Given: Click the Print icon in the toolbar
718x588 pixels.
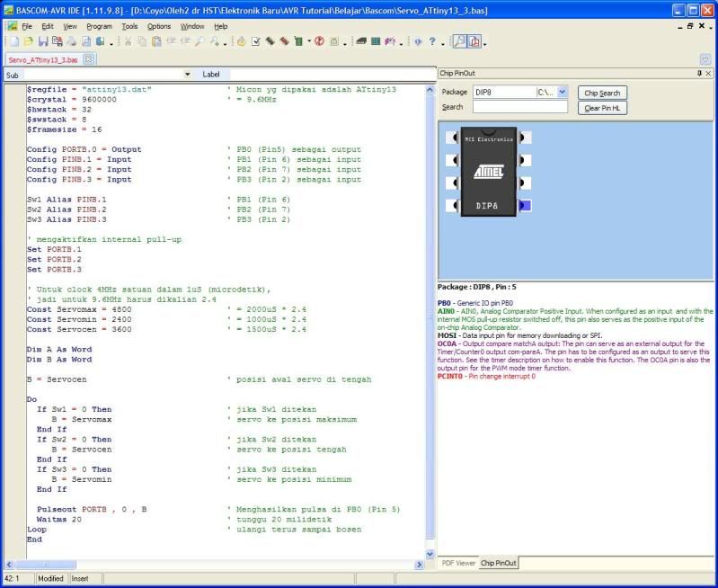Looking at the screenshot, I should pyautogui.click(x=71, y=41).
